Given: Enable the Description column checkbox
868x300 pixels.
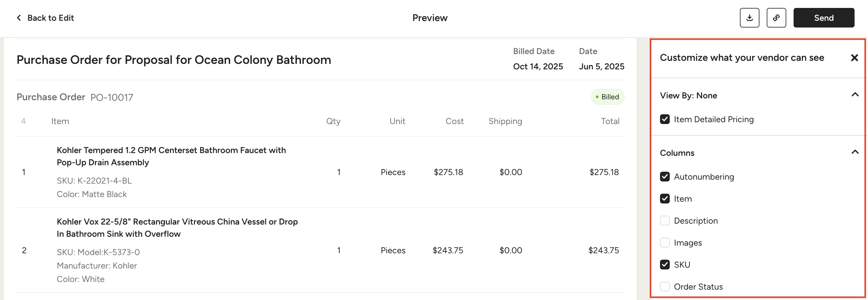Looking at the screenshot, I should tap(665, 220).
